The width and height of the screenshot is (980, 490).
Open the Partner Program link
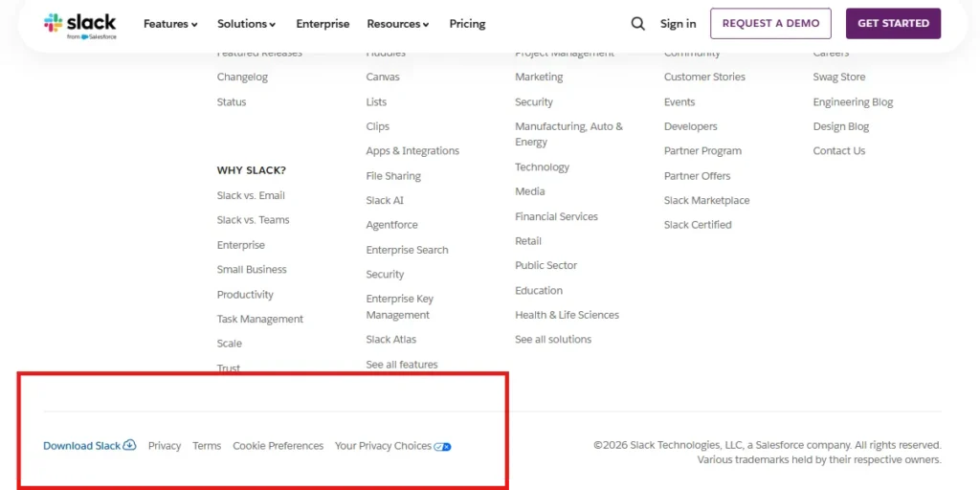(x=702, y=150)
